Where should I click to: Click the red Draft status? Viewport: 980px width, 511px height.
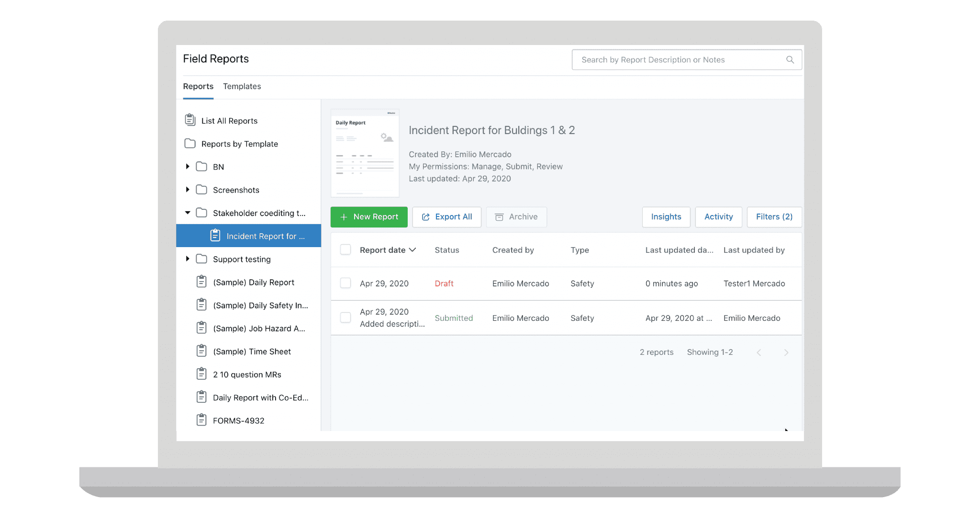click(x=444, y=284)
